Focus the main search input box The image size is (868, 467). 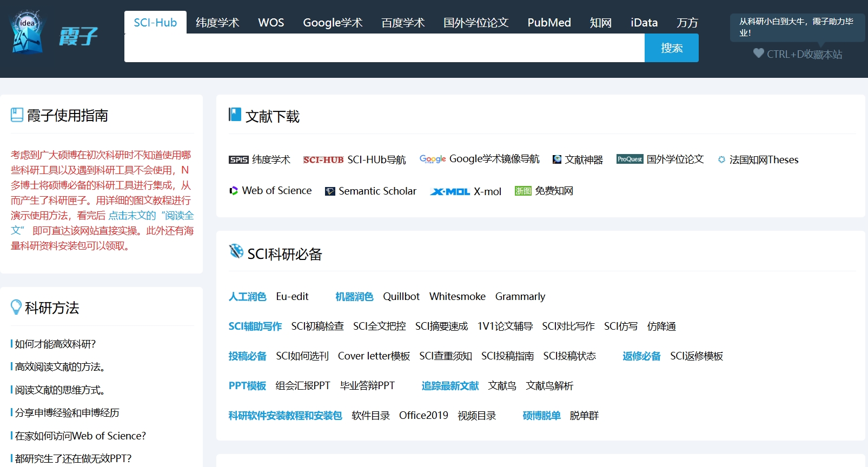point(385,48)
